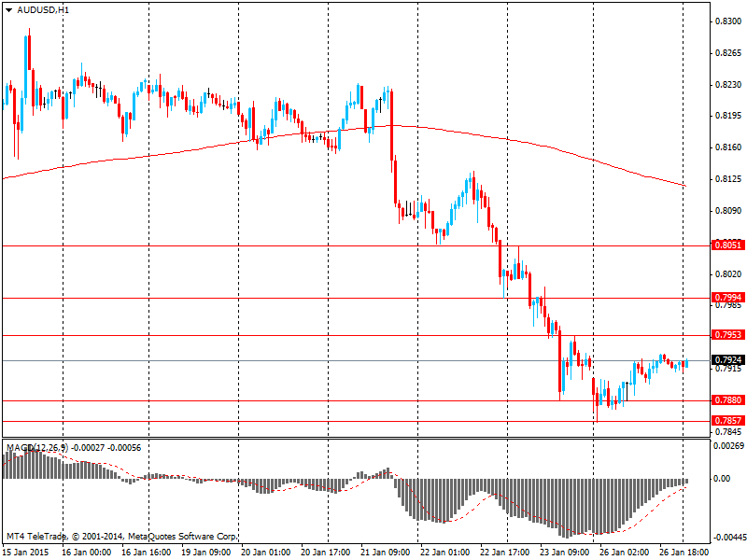Click the 26 Jan 18:00 time label
The width and height of the screenshot is (747, 560).
[x=684, y=552]
